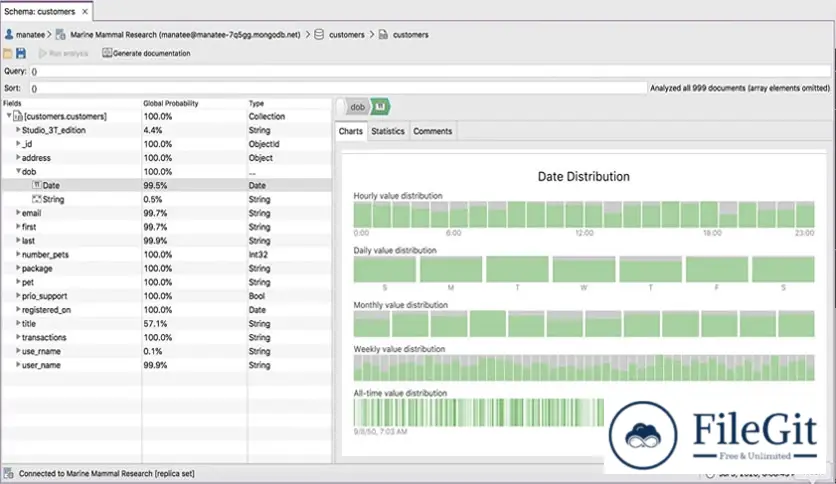This screenshot has width=836, height=484.
Task: Click the Fields column header
Action: [12, 103]
